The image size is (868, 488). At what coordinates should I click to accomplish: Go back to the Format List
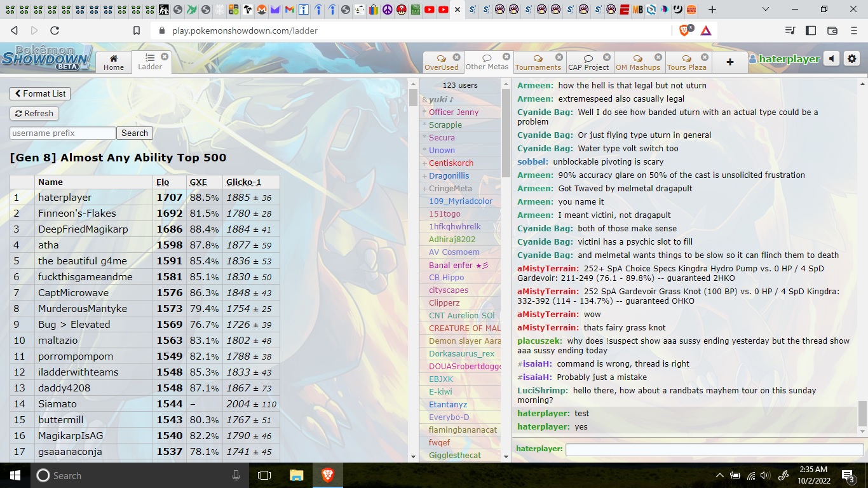click(40, 93)
